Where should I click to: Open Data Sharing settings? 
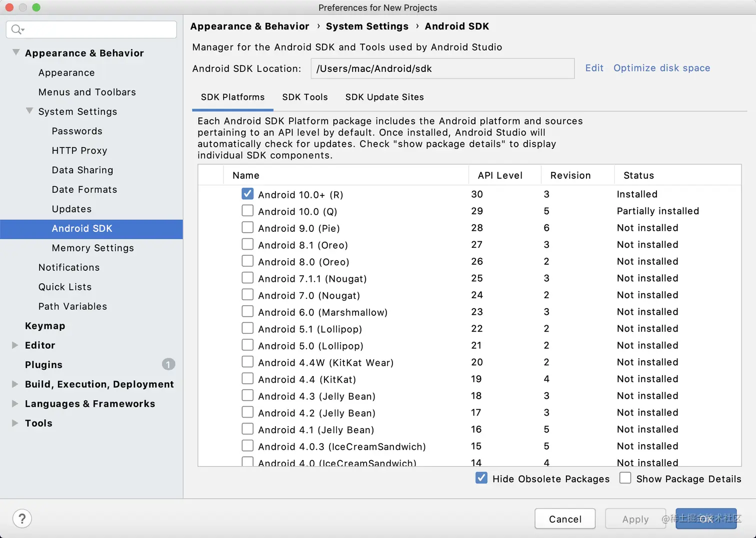tap(82, 170)
